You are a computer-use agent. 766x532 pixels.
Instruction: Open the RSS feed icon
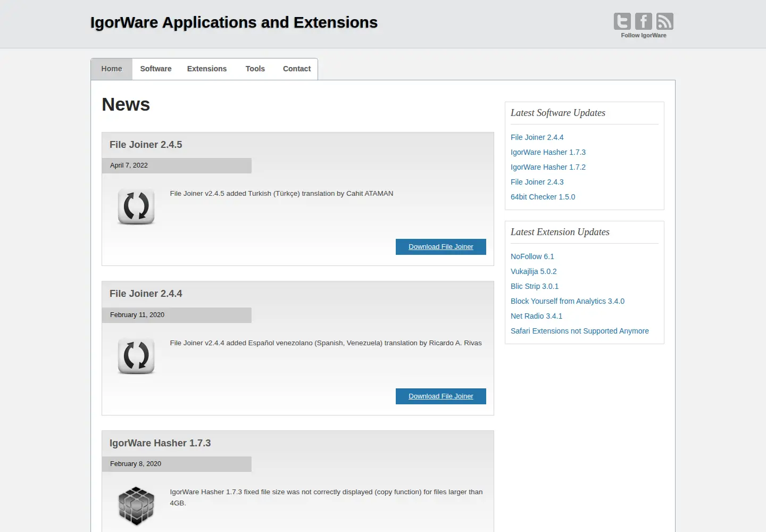click(x=664, y=21)
